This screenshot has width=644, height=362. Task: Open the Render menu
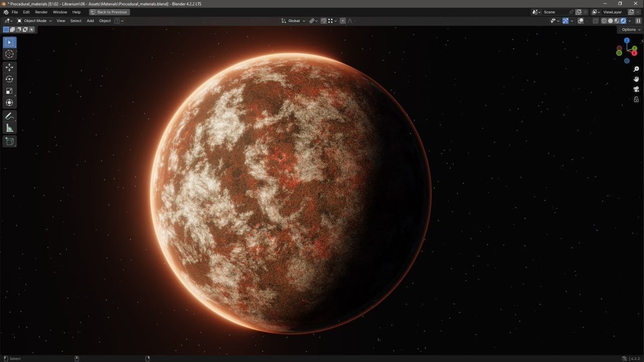coord(41,12)
